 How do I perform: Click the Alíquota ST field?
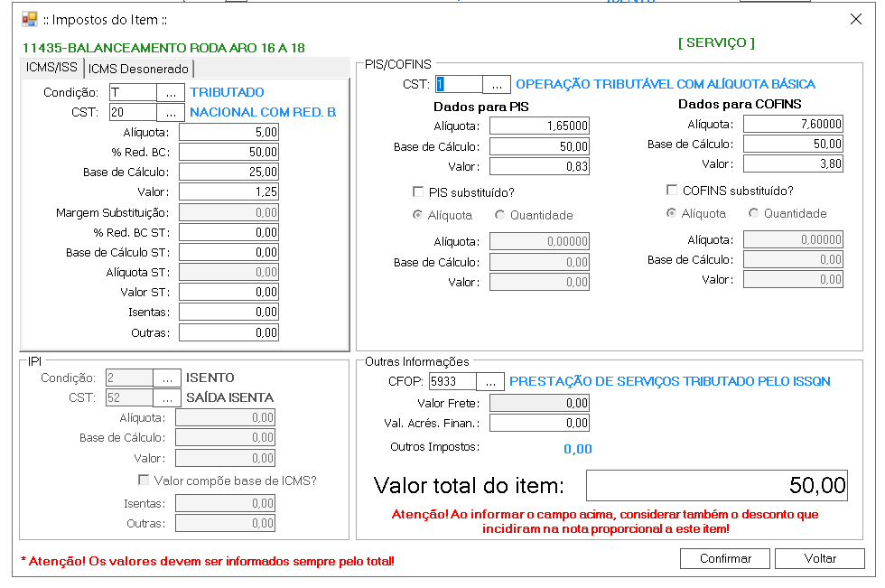click(228, 272)
